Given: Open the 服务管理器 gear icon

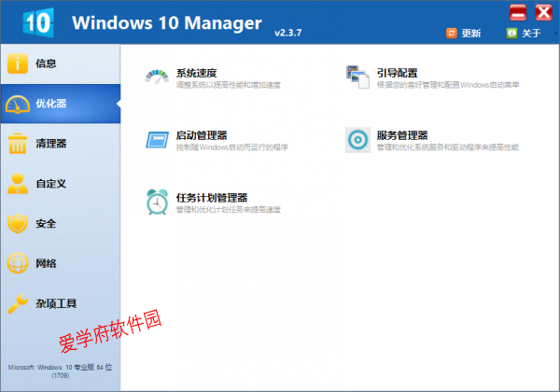Looking at the screenshot, I should (357, 140).
